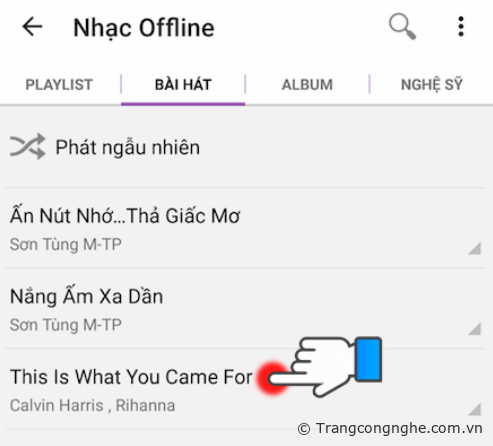Expand options triangle for 'Ấn Nút Nhớ...Thả Giấc Mơ'
Screen dimensions: 493x446
tap(475, 249)
